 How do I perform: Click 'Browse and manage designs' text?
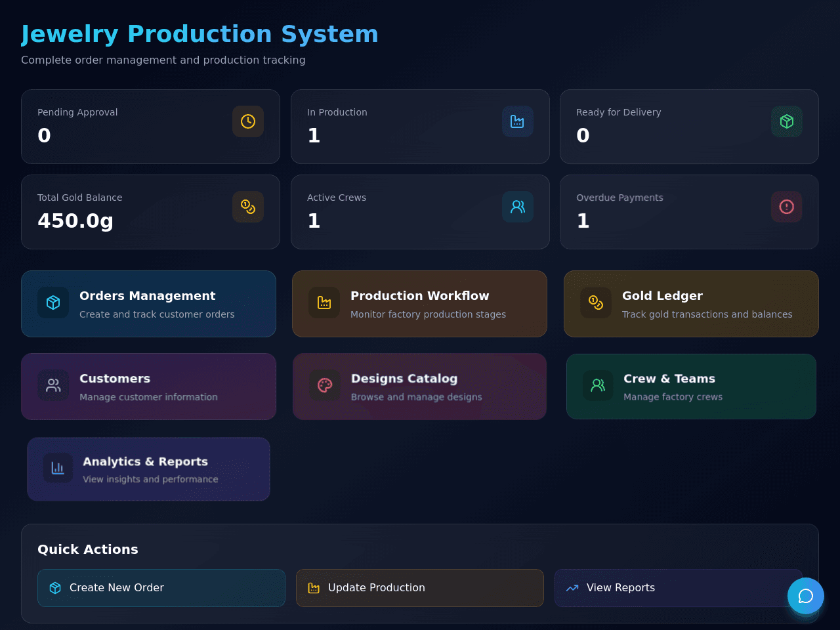[417, 397]
